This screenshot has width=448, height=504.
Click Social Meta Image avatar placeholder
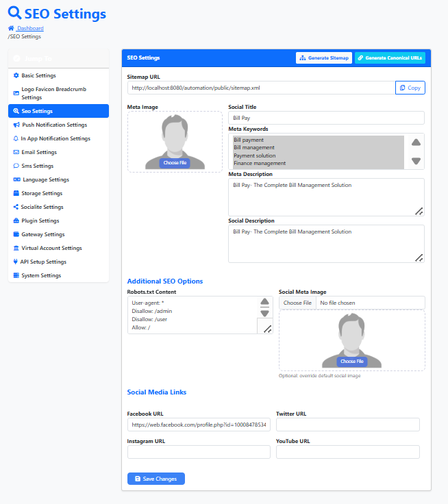[352, 340]
